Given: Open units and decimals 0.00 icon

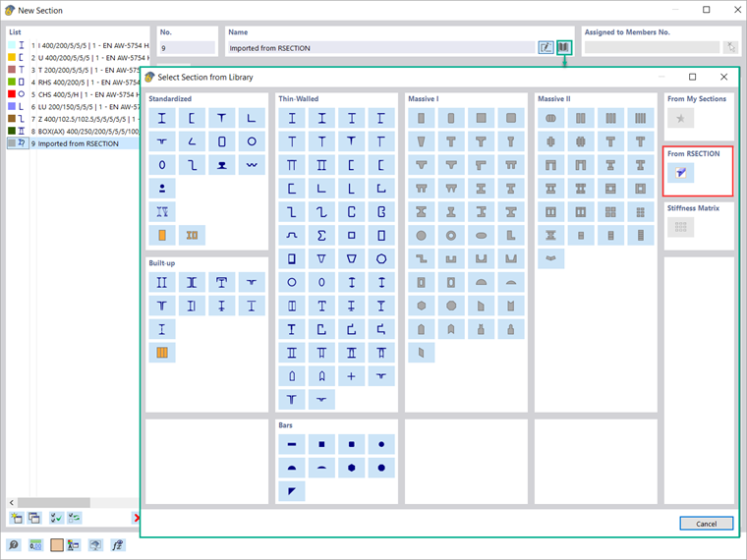Looking at the screenshot, I should 35,544.
